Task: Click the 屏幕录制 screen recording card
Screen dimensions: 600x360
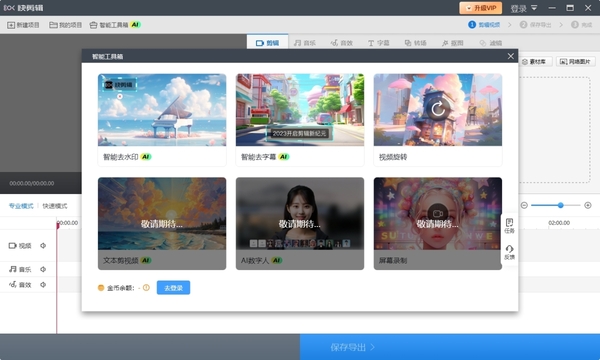Action: [438, 223]
